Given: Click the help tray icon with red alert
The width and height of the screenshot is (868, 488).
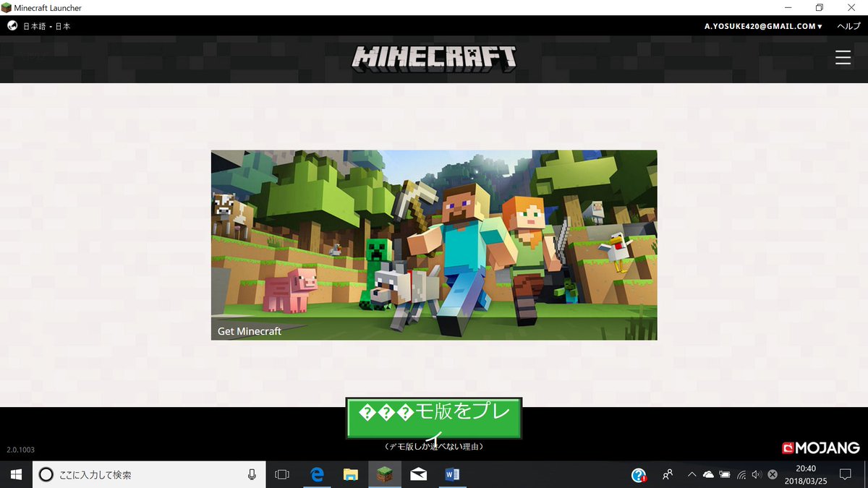Looking at the screenshot, I should tap(639, 475).
